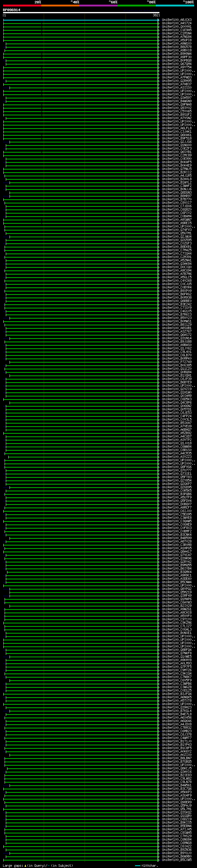Open UniRef100_C6JP39 hit
Image resolution: width=197 pixels, height=868 pixels.
click(177, 379)
